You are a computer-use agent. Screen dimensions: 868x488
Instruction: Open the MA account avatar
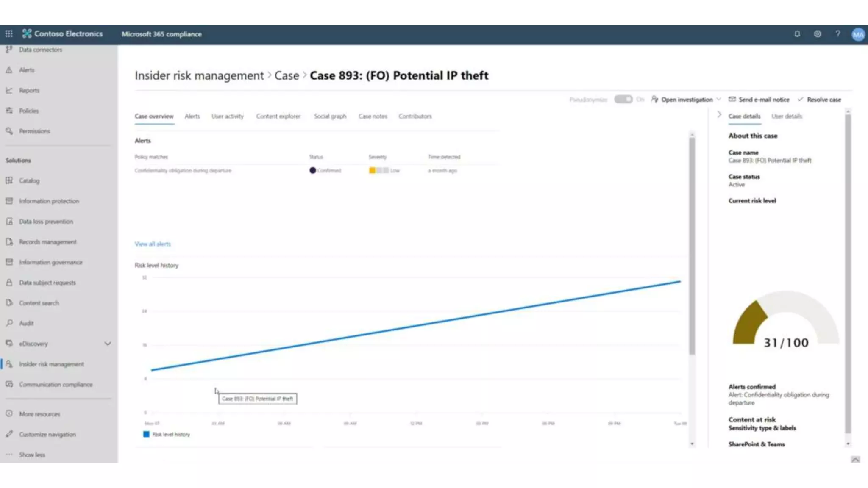pyautogui.click(x=858, y=34)
